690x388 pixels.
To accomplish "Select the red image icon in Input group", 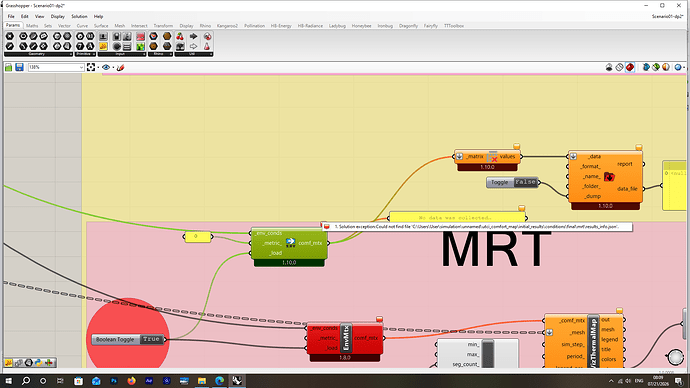I will click(140, 36).
